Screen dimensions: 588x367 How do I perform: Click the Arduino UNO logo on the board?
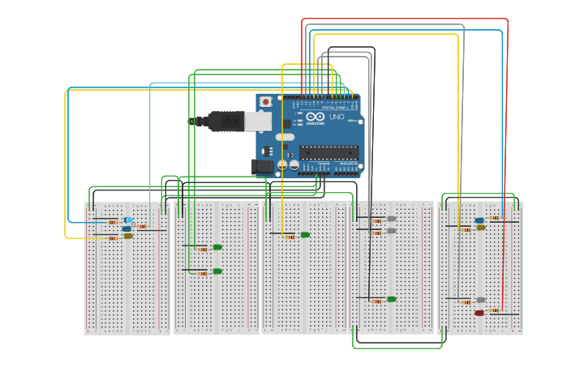click(x=320, y=118)
